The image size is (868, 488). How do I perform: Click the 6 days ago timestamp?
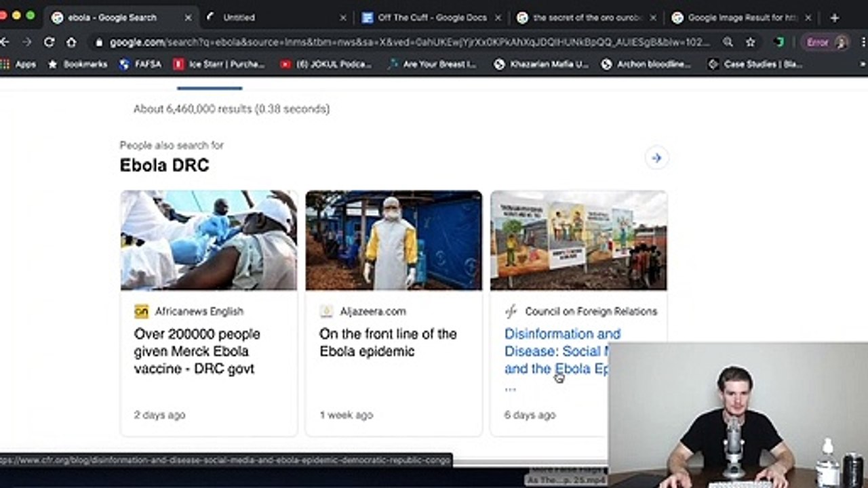[530, 415]
